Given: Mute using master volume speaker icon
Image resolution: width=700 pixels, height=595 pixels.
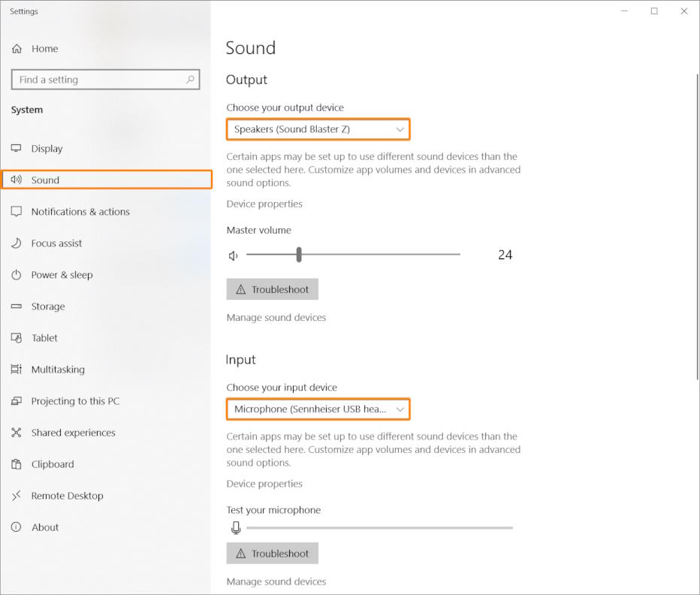Looking at the screenshot, I should pos(234,255).
